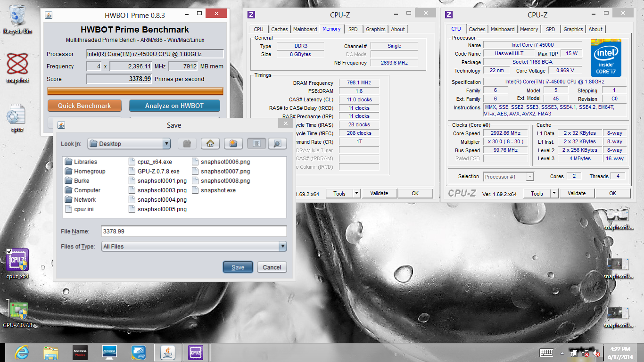The height and width of the screenshot is (362, 644).
Task: Click Validate in CPU-Z Memory window
Action: [x=379, y=193]
